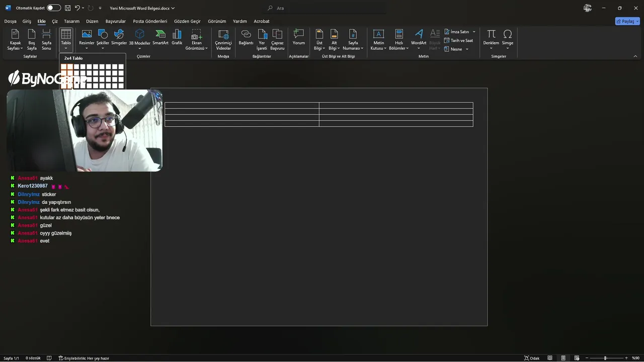
Task: Open Çevrimiçi Videolar online videos
Action: [223, 40]
